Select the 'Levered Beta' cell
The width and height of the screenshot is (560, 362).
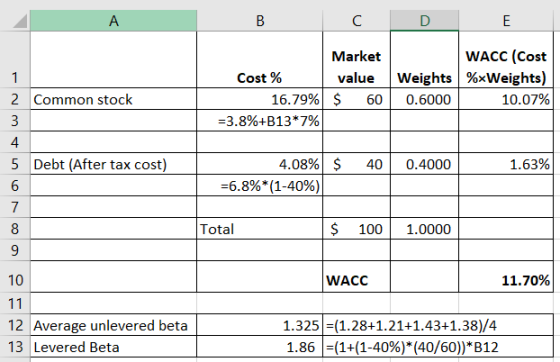114,347
